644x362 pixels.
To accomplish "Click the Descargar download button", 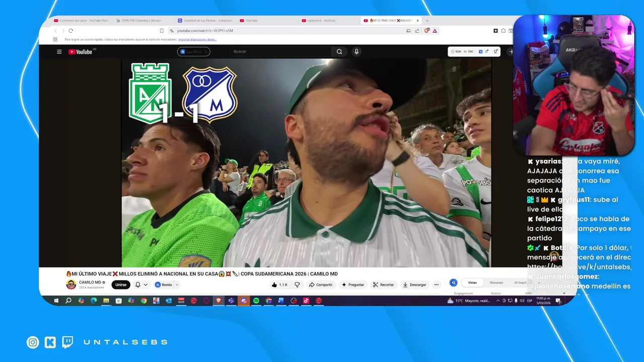I will pos(415,285).
